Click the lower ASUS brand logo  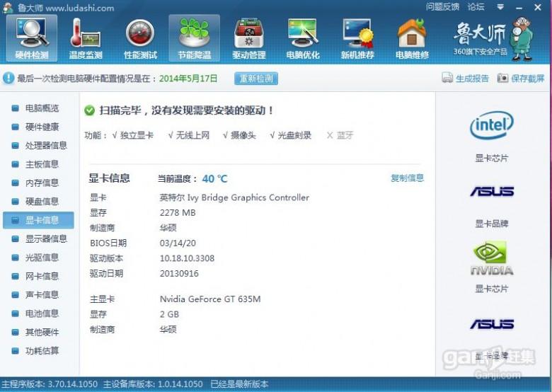point(492,324)
